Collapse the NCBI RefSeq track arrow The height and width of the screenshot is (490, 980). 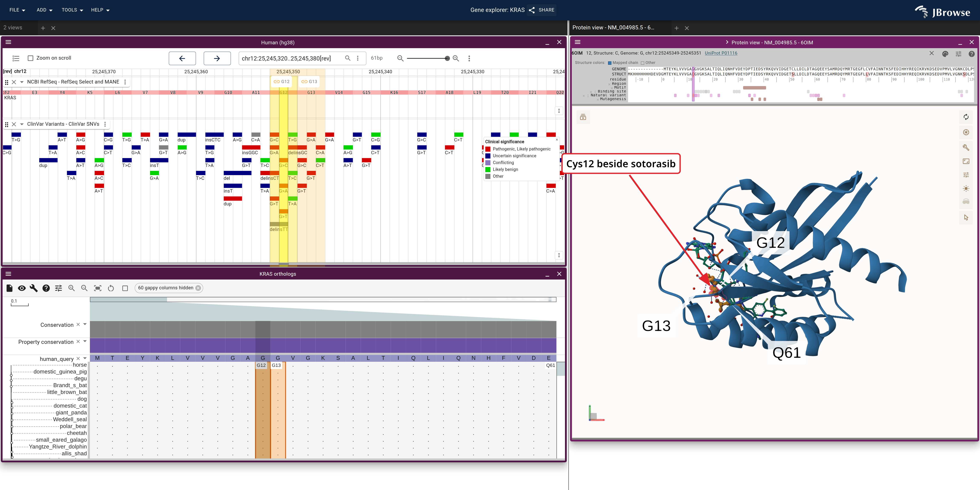pos(22,82)
